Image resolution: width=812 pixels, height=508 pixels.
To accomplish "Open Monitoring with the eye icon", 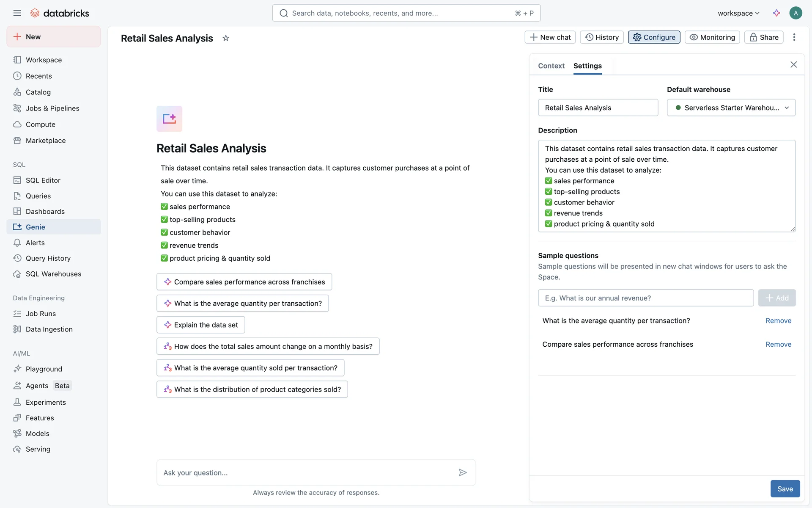I will click(x=712, y=37).
